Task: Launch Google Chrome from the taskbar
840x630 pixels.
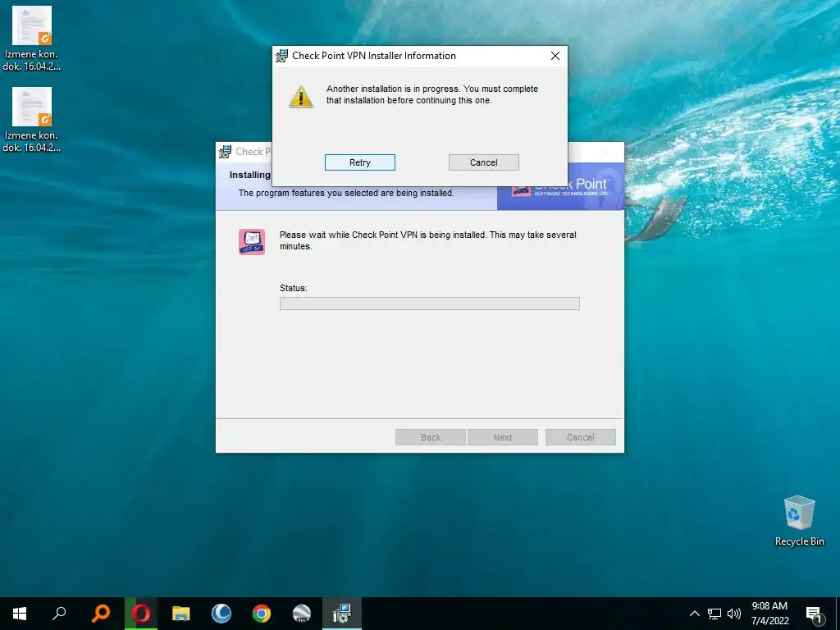Action: tap(262, 614)
